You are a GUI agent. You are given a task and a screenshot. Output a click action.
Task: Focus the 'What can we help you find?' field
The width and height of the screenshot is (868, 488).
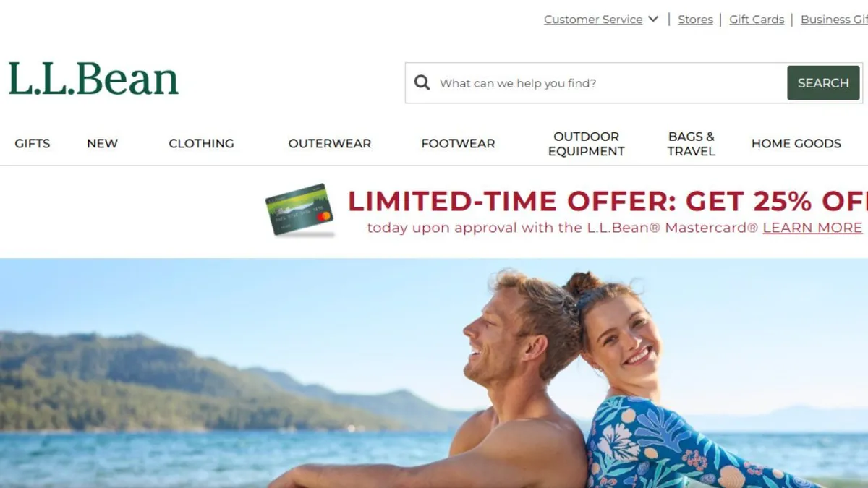611,83
